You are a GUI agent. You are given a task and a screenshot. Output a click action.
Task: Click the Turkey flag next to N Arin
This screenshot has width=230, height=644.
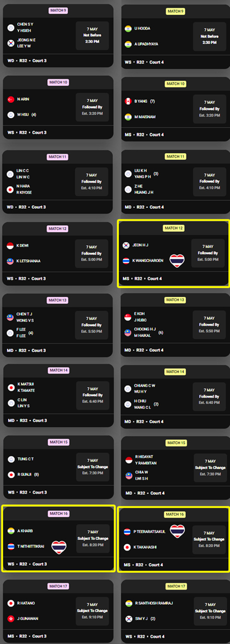coord(11,99)
